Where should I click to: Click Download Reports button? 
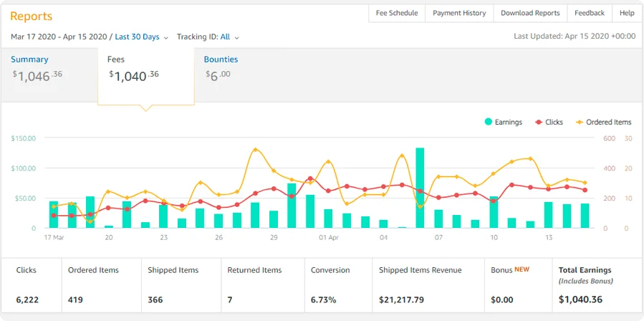530,13
